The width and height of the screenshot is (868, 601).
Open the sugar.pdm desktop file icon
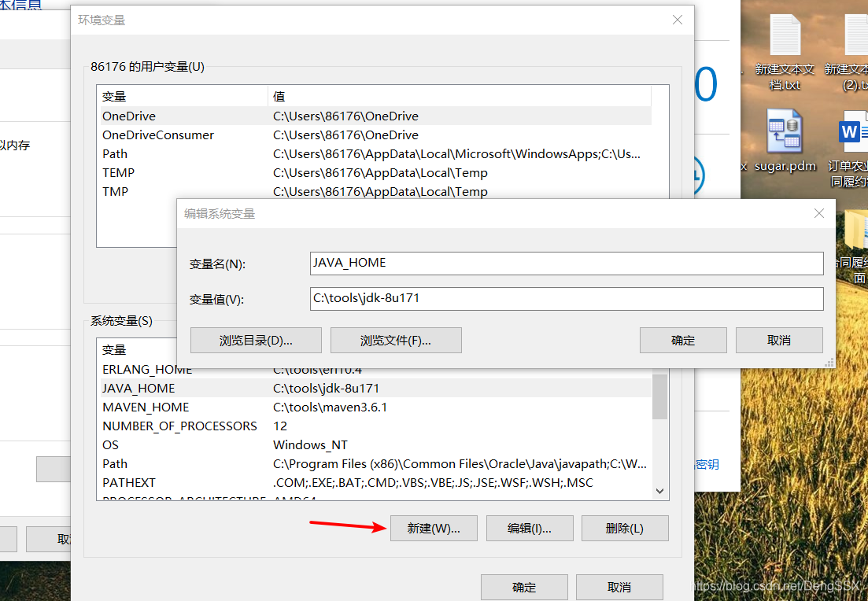point(785,141)
